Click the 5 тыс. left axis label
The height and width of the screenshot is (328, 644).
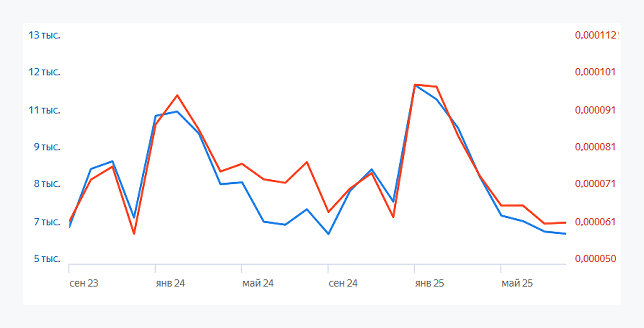47,259
